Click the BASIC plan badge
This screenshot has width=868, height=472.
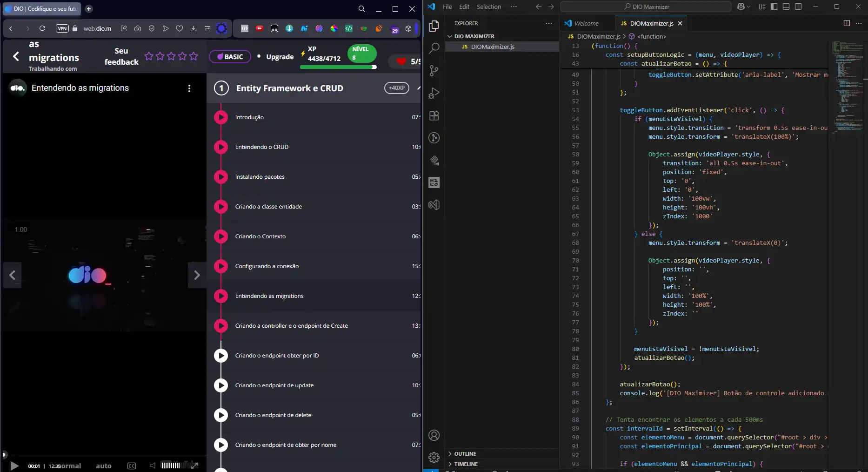[x=230, y=56]
